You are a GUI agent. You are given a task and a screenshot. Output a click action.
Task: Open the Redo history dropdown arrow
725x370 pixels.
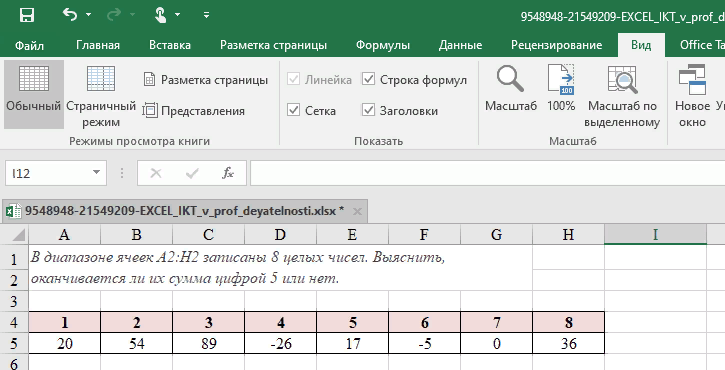[132, 15]
